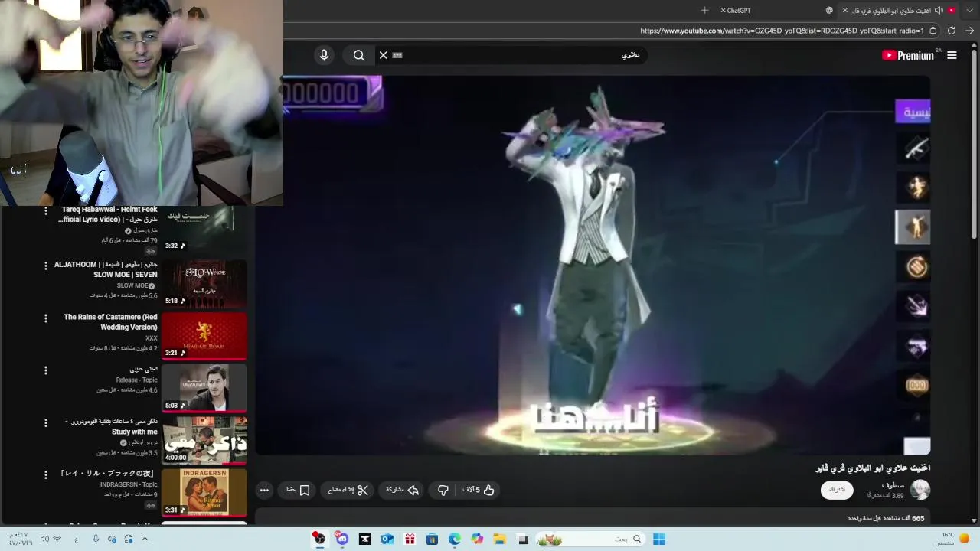Close the YouTube video tab
The image size is (980, 551).
[x=845, y=11]
